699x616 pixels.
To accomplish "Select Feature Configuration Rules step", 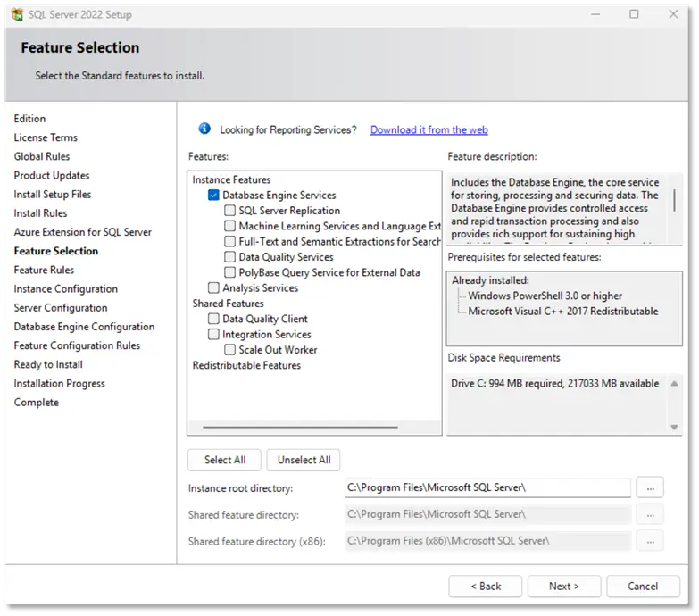I will pyautogui.click(x=77, y=345).
